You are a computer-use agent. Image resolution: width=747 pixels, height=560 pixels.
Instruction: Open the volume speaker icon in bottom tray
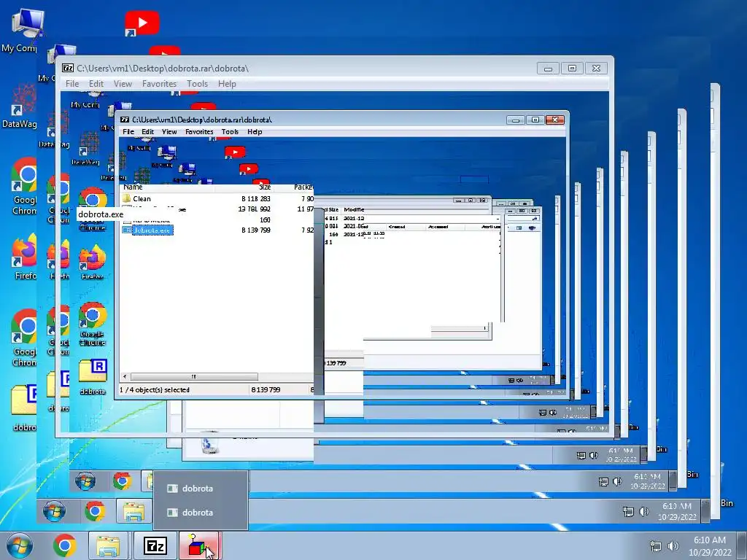(673, 546)
